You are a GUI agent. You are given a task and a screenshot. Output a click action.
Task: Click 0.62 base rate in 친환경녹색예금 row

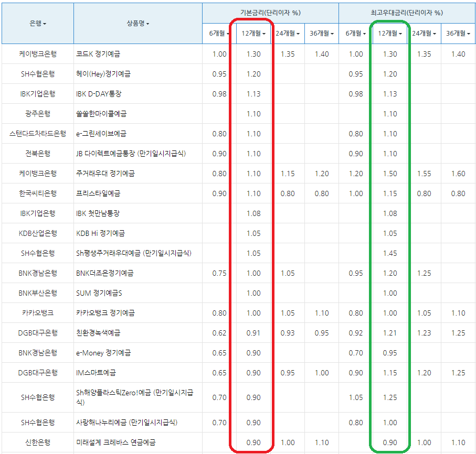[x=219, y=333]
